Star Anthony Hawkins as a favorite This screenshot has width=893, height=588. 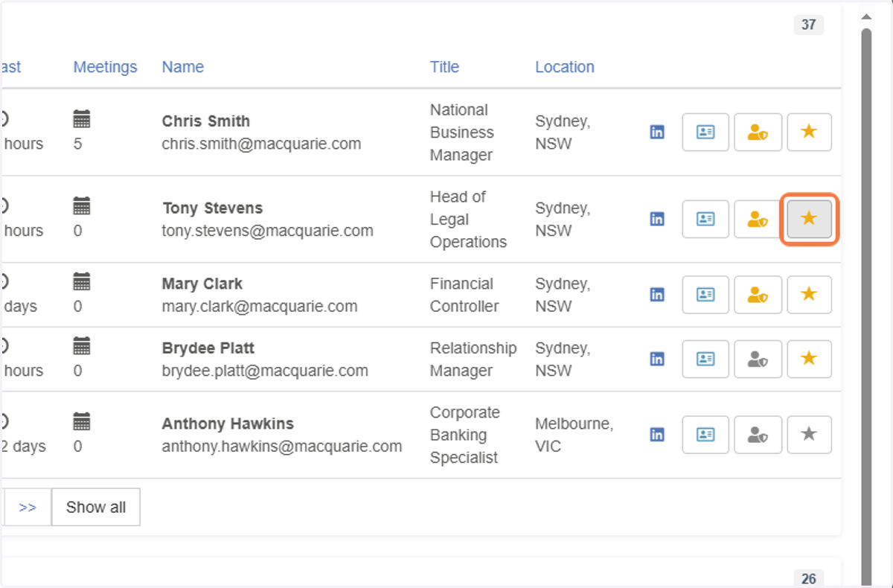coord(809,435)
